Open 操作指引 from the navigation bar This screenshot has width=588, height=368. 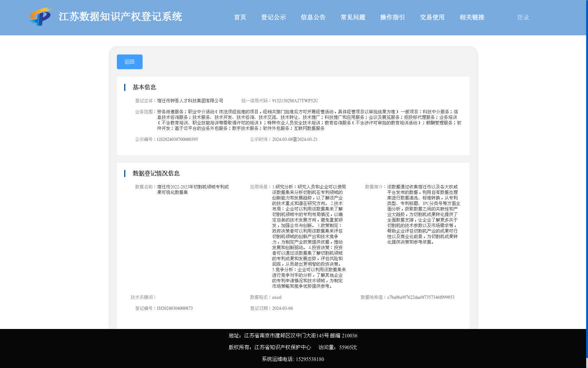click(392, 17)
